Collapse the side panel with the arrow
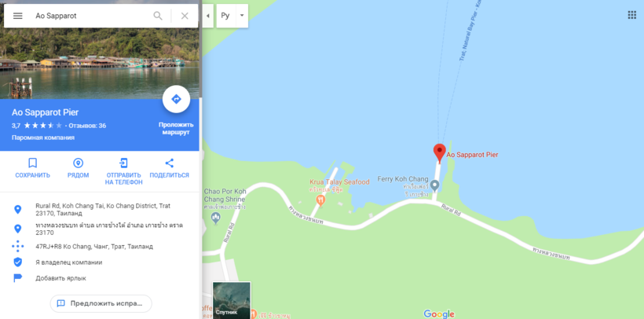Image resolution: width=644 pixels, height=319 pixels. (208, 16)
